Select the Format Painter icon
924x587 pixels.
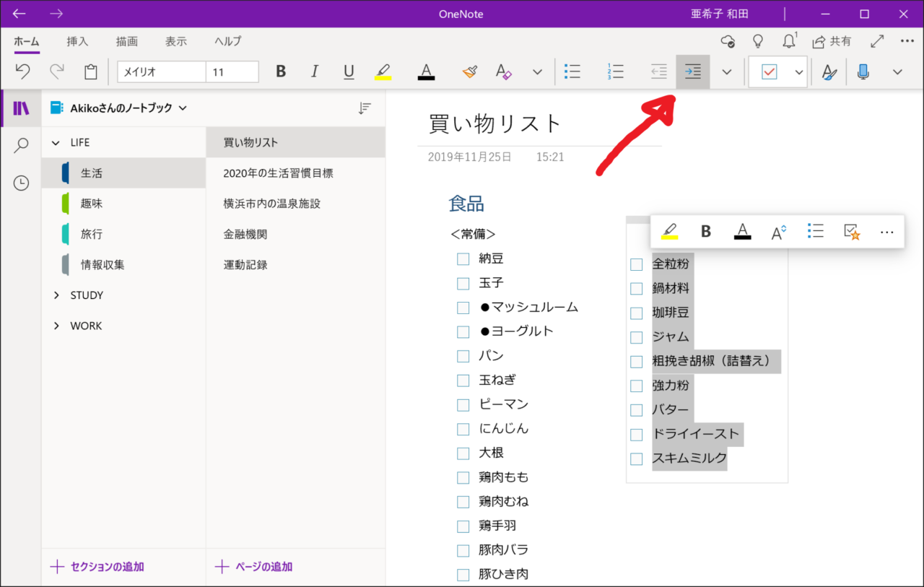(469, 71)
